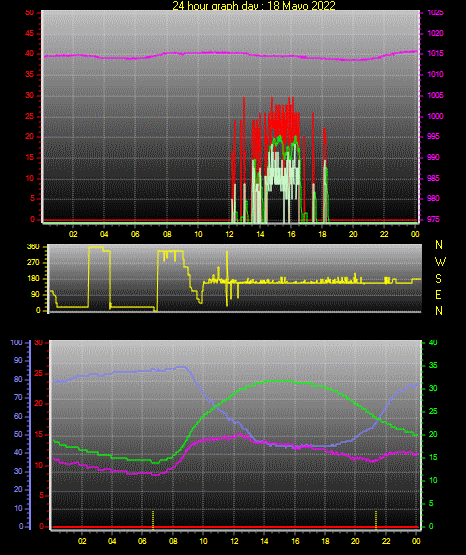Click the red 30 label on top graph axis

(x=30, y=95)
